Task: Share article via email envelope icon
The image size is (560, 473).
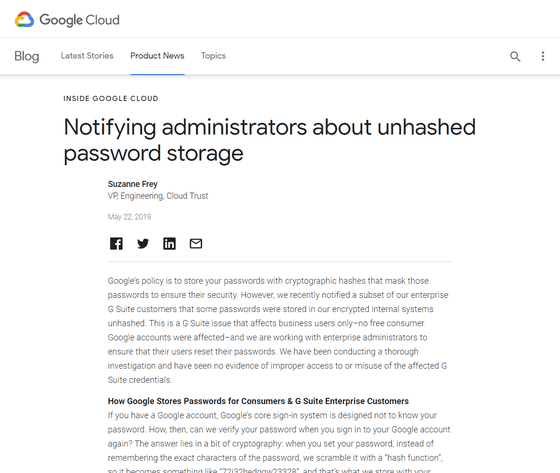Action: [196, 244]
